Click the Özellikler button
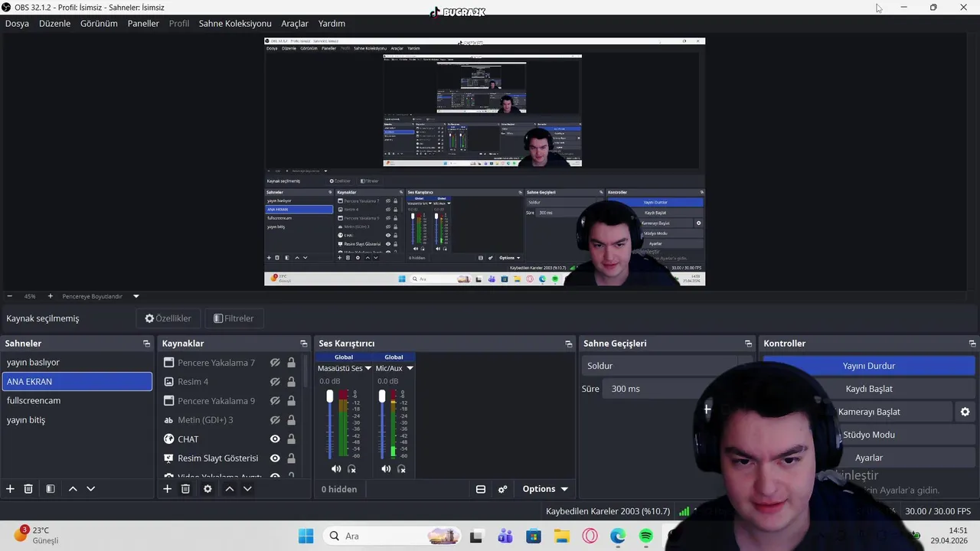The width and height of the screenshot is (980, 551). click(168, 318)
